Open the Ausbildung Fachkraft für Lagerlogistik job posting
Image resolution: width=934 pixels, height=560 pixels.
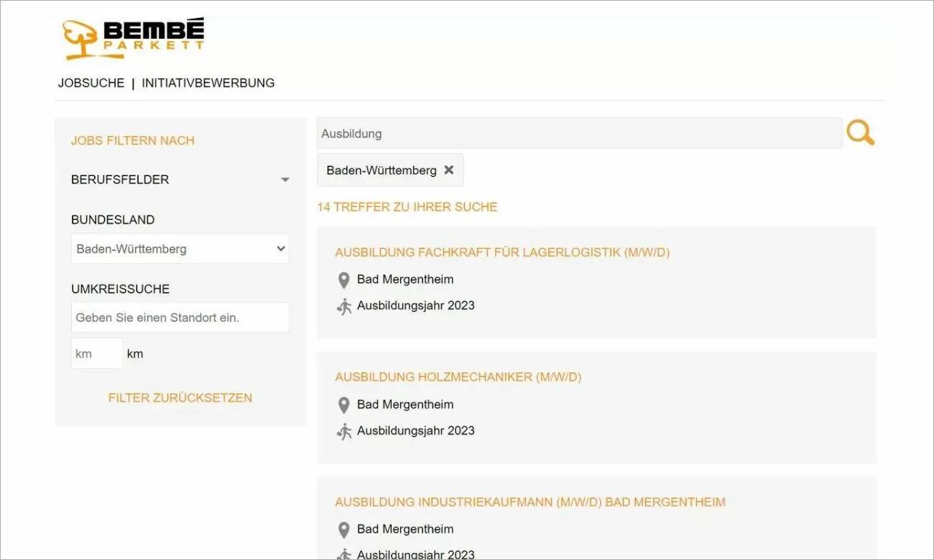[x=501, y=252]
